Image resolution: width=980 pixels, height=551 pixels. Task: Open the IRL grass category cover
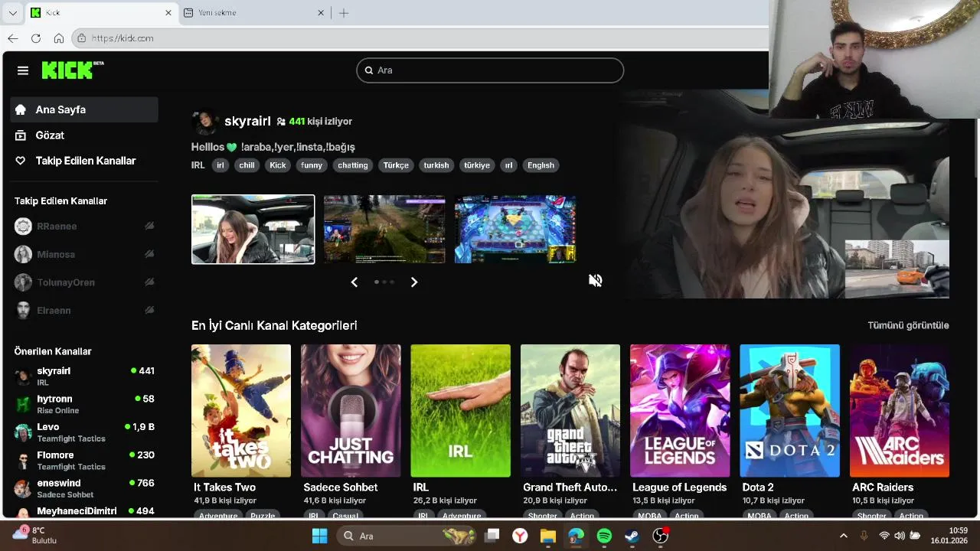point(460,411)
